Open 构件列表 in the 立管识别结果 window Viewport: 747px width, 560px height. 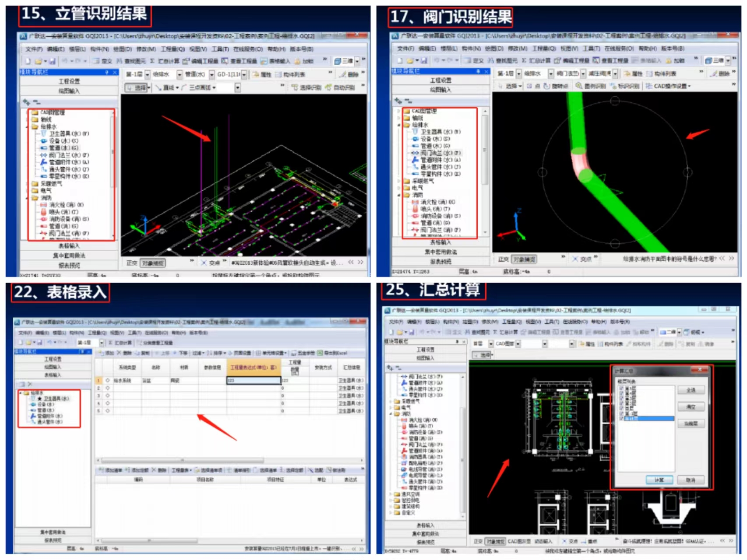tap(290, 74)
